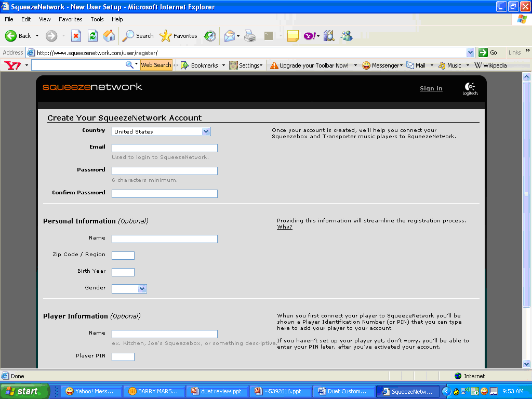Click the Stop loading icon in toolbar
Image resolution: width=532 pixels, height=399 pixels.
click(76, 36)
